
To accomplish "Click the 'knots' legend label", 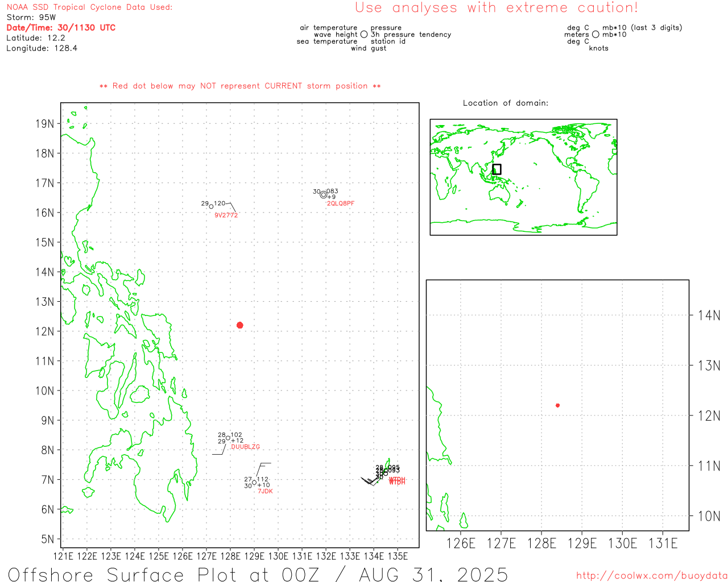I will 599,48.
